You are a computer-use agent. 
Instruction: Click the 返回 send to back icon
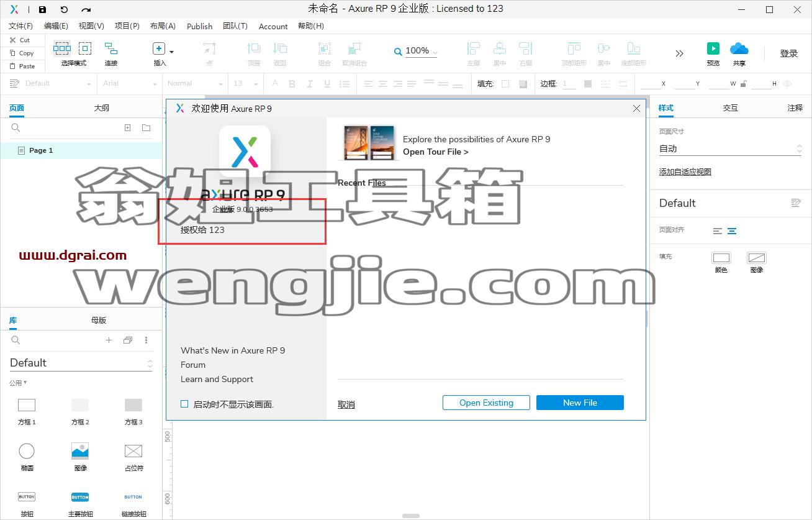[280, 48]
